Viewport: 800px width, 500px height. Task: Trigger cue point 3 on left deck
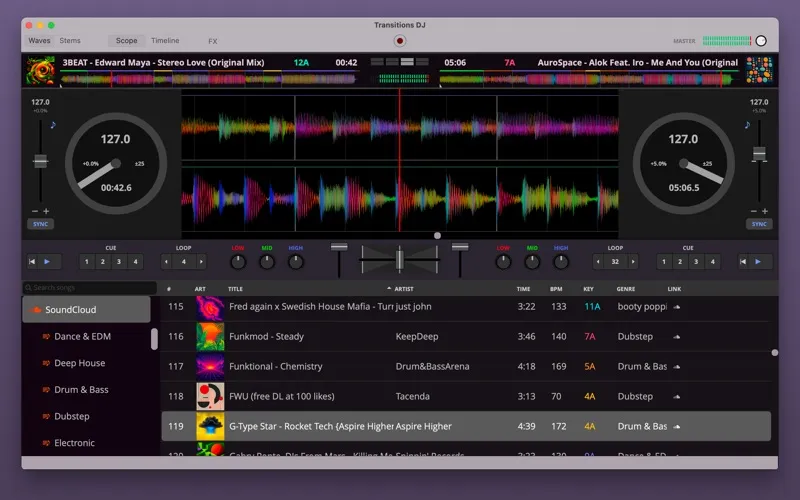119,262
